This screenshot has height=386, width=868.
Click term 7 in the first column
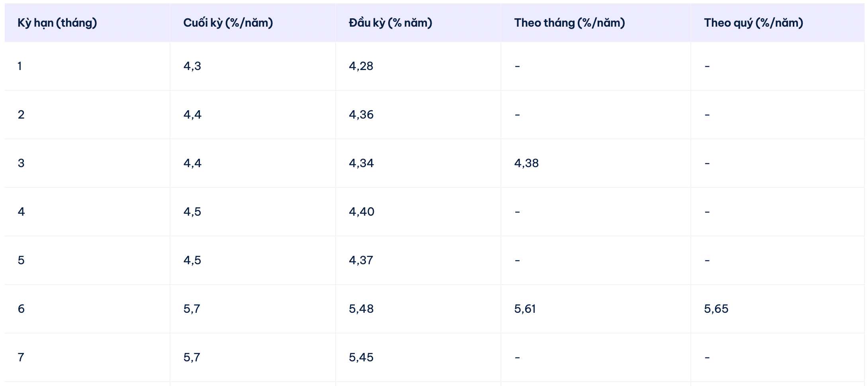click(21, 357)
